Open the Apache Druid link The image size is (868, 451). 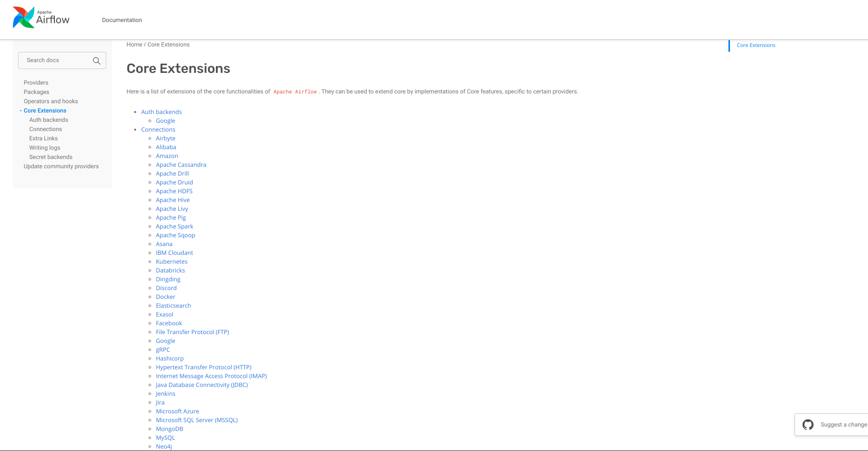coord(174,182)
